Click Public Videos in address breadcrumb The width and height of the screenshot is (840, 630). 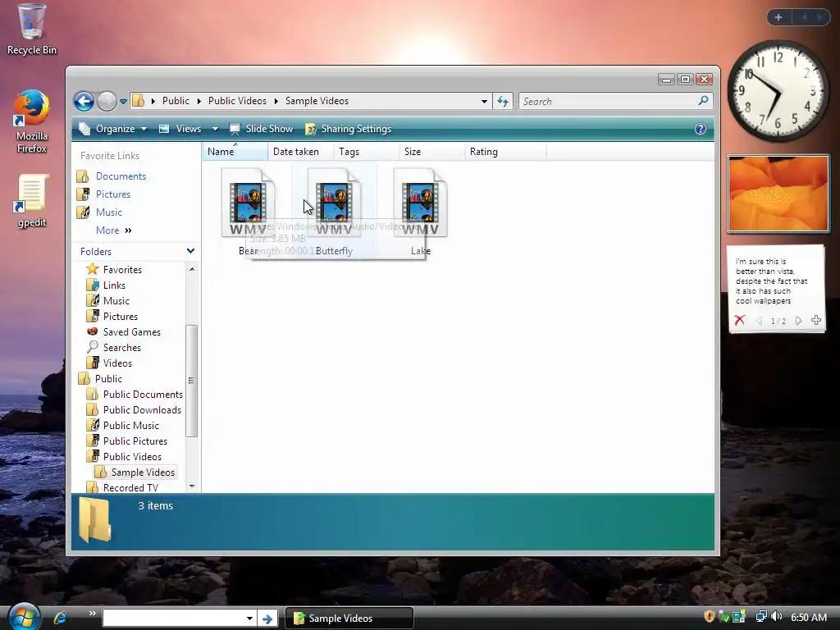(237, 101)
